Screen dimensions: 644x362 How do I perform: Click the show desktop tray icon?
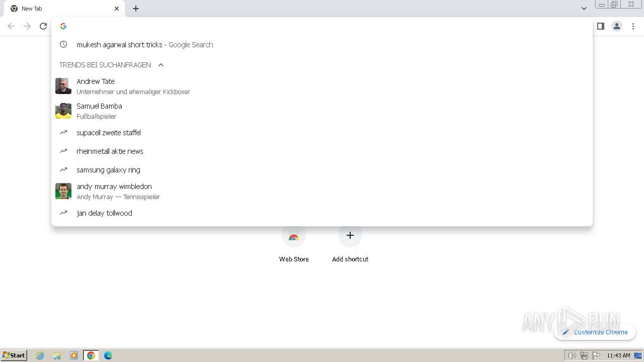coord(638,355)
